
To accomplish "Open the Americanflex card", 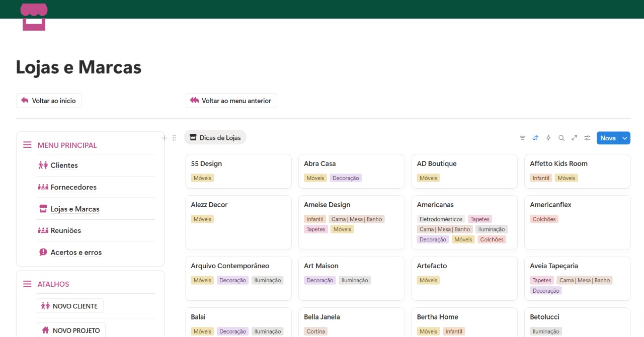I will click(578, 222).
